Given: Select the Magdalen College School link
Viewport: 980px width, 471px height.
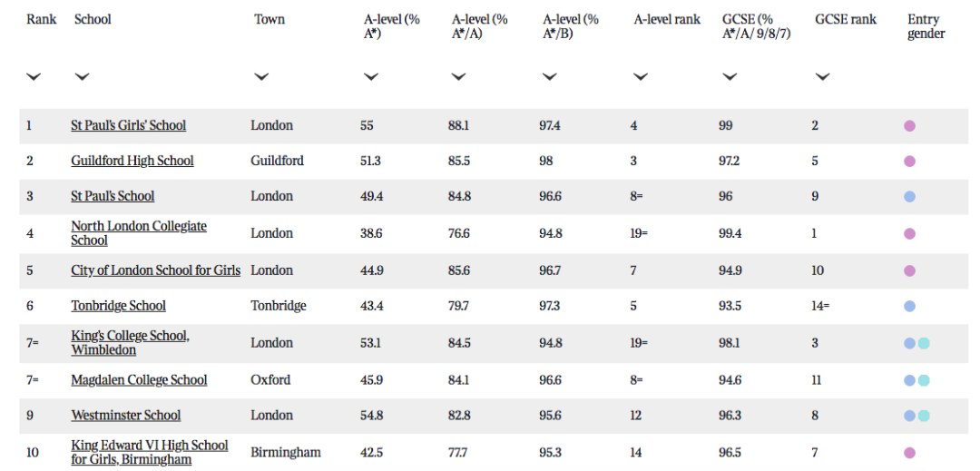Looking at the screenshot, I should point(140,380).
